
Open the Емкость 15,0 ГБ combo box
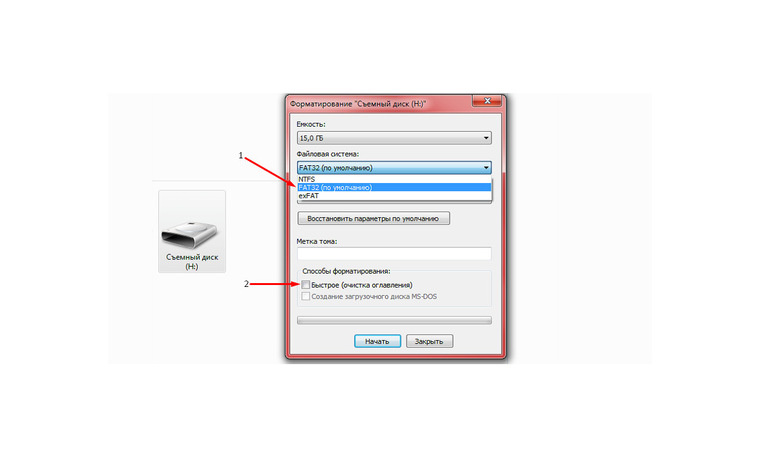(x=394, y=138)
